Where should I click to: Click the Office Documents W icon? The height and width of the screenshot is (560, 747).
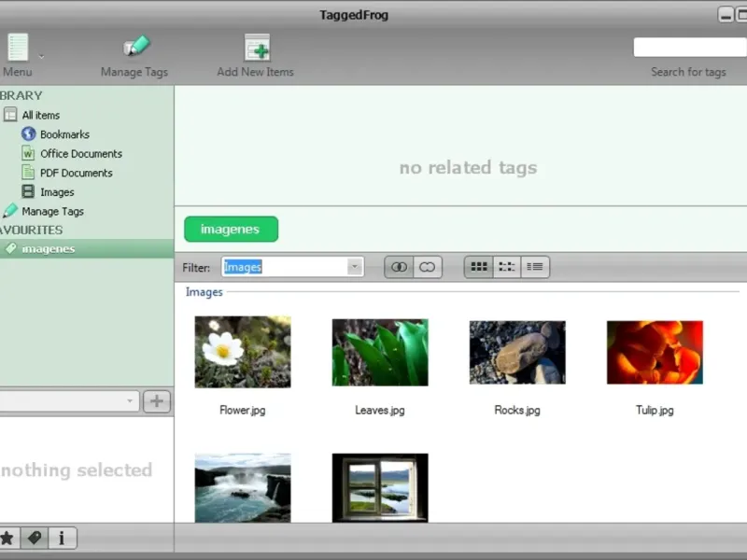[x=28, y=153]
